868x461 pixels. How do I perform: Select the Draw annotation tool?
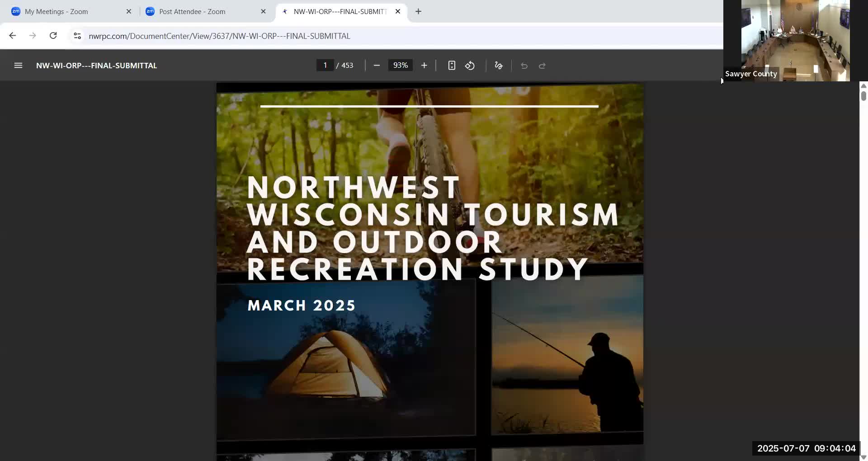(499, 66)
